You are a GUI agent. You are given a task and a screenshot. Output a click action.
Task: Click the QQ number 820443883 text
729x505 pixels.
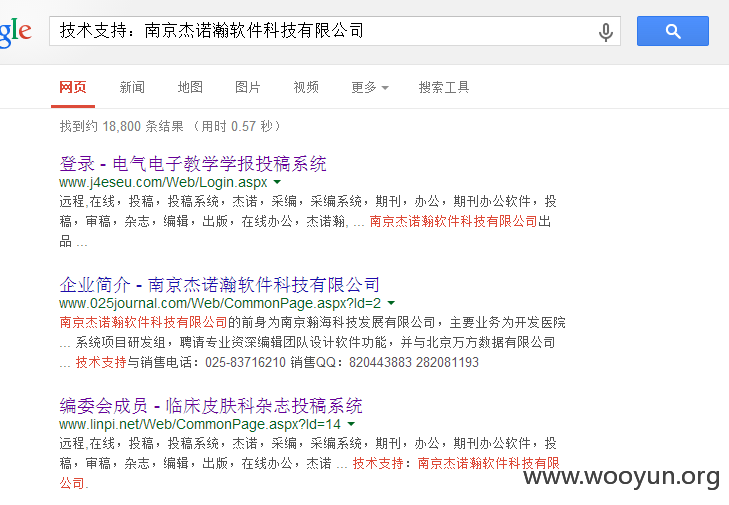point(380,362)
